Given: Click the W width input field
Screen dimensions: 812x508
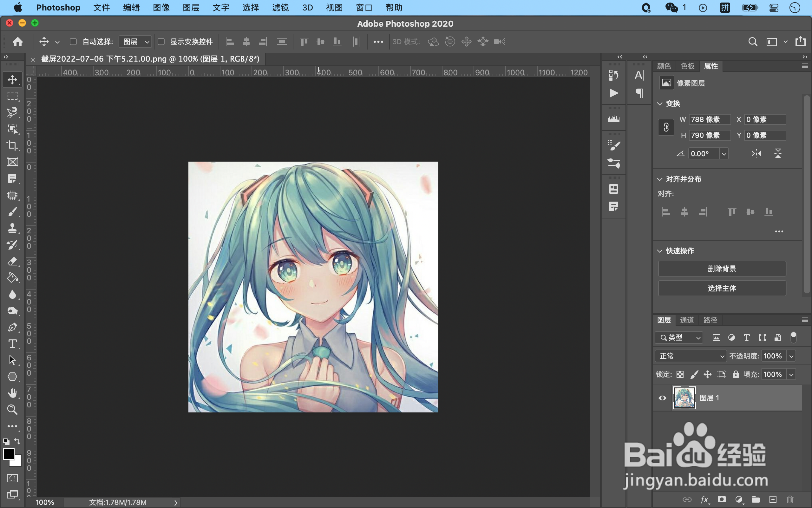Looking at the screenshot, I should [709, 120].
